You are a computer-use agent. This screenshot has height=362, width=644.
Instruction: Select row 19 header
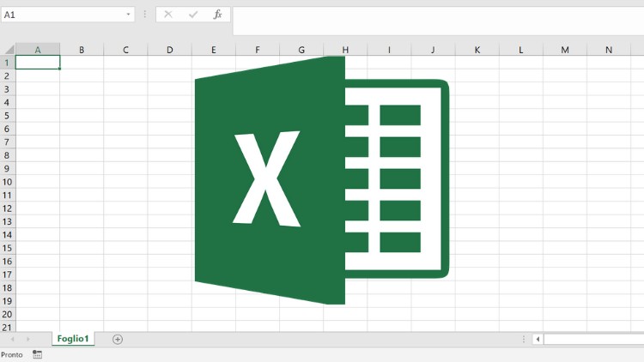(8, 301)
